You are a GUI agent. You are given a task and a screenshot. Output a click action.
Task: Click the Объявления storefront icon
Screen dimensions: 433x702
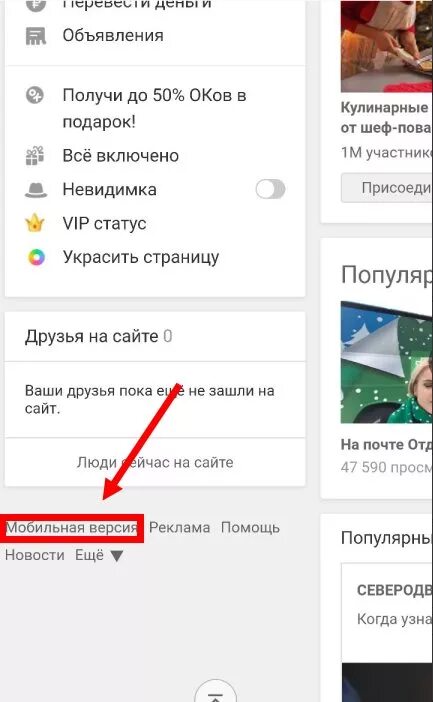pos(36,36)
